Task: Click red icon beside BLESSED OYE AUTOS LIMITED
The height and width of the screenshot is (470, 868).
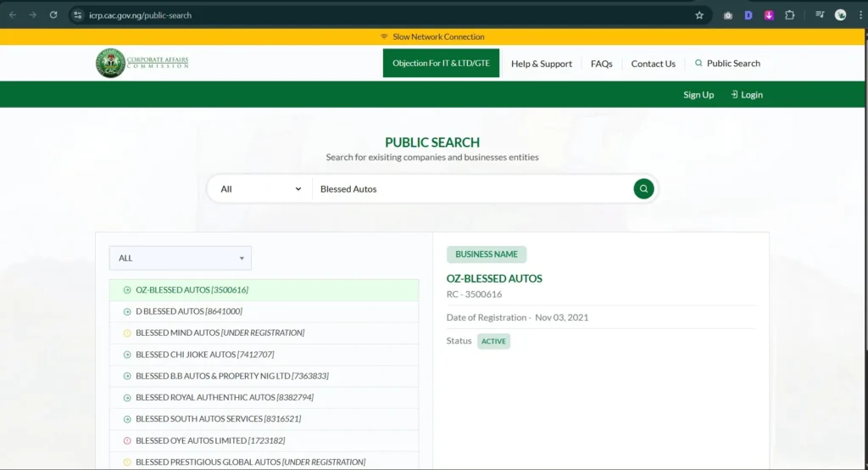Action: (127, 441)
